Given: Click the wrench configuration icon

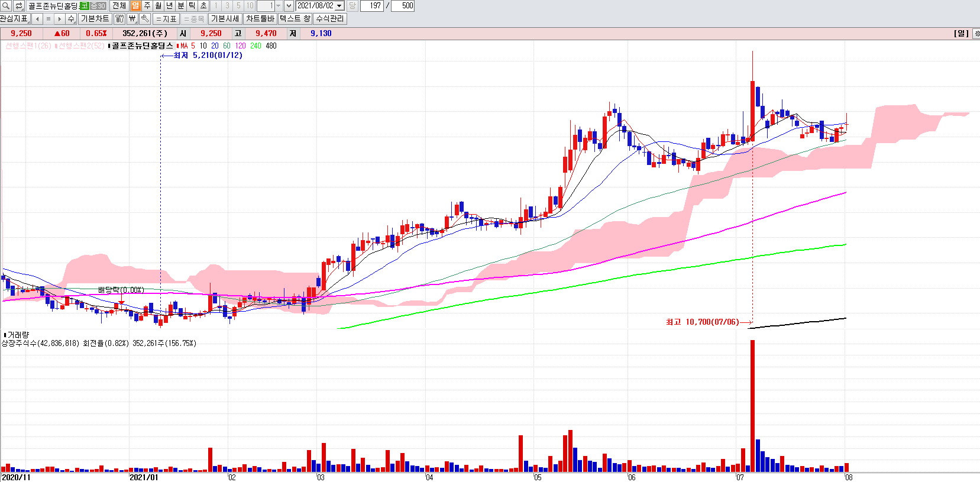Looking at the screenshot, I should coord(145,19).
